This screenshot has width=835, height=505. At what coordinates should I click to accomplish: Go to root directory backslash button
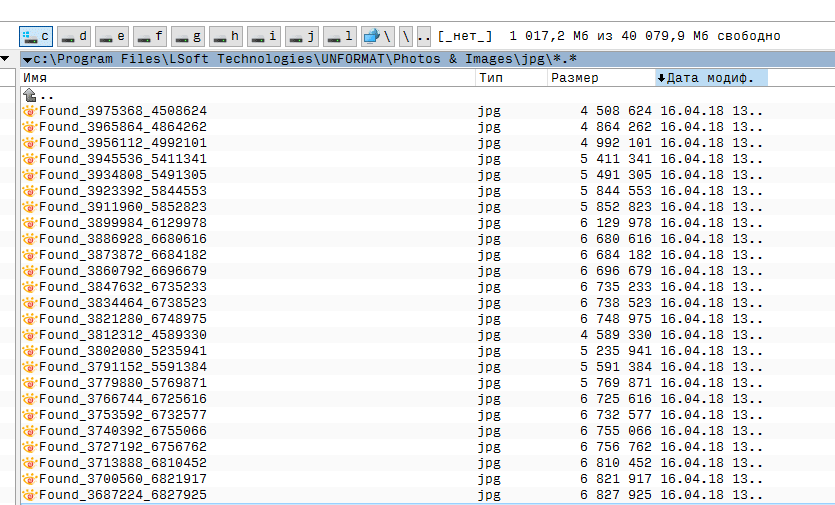tap(406, 36)
